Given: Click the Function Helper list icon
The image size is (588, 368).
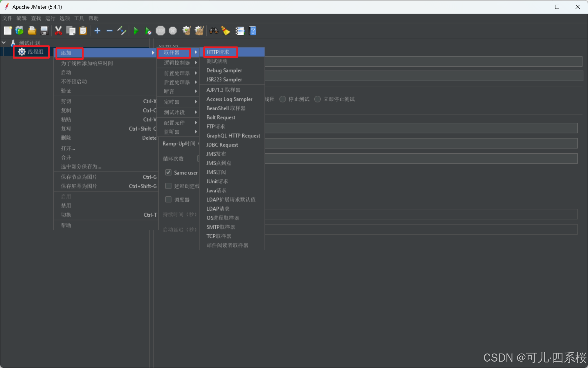Looking at the screenshot, I should 240,31.
